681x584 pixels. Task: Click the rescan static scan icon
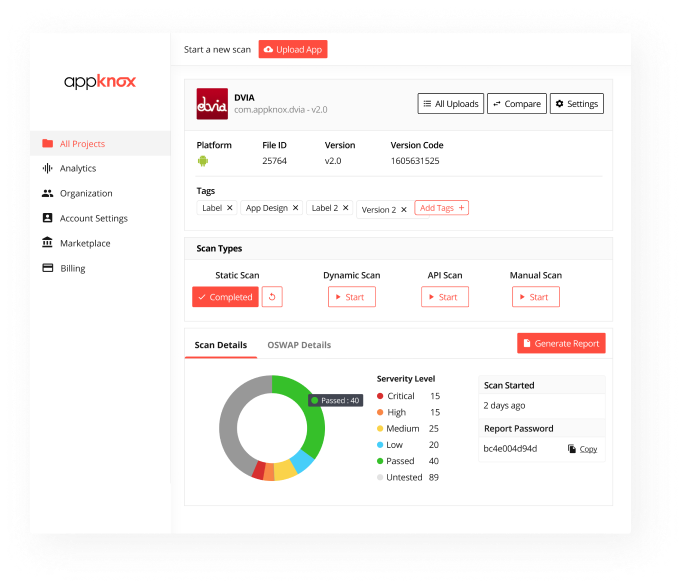coord(272,297)
